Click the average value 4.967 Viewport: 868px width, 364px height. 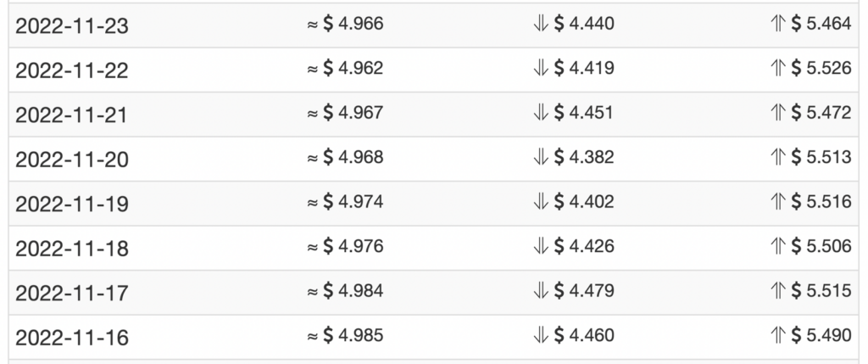click(360, 113)
